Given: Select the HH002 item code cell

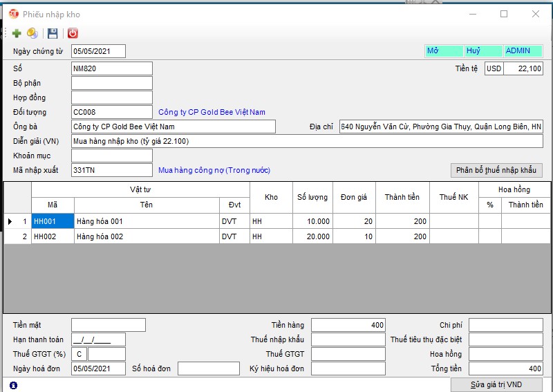Looking at the screenshot, I should click(x=53, y=236).
